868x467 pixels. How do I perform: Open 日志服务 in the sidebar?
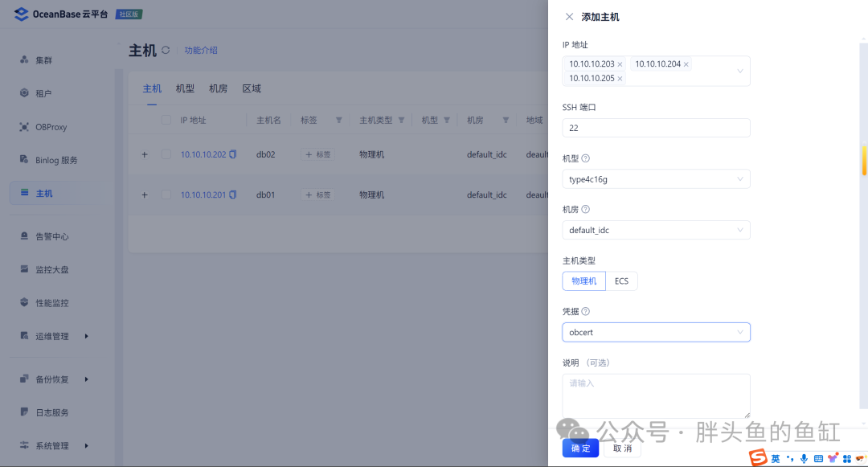pyautogui.click(x=52, y=412)
